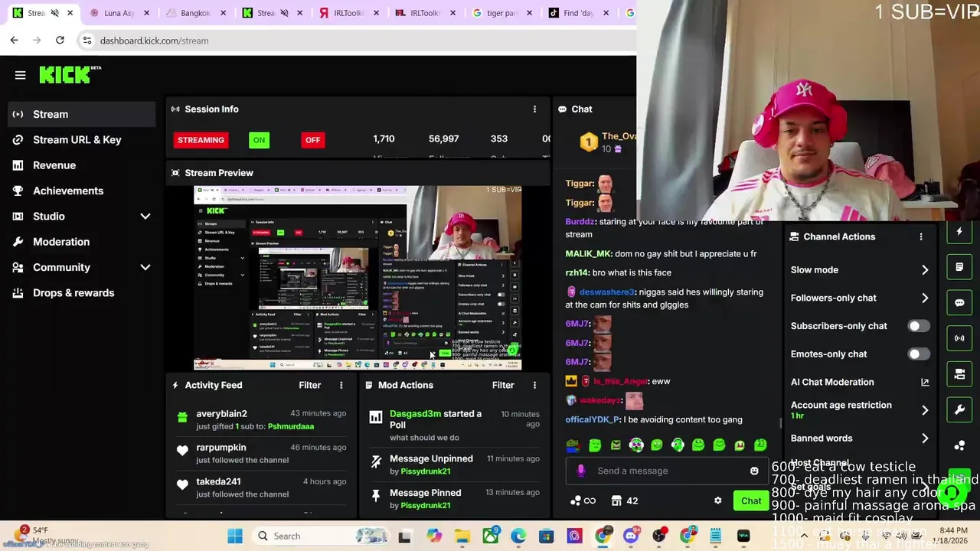
Task: Open Account age restriction settings chevron
Action: point(925,410)
